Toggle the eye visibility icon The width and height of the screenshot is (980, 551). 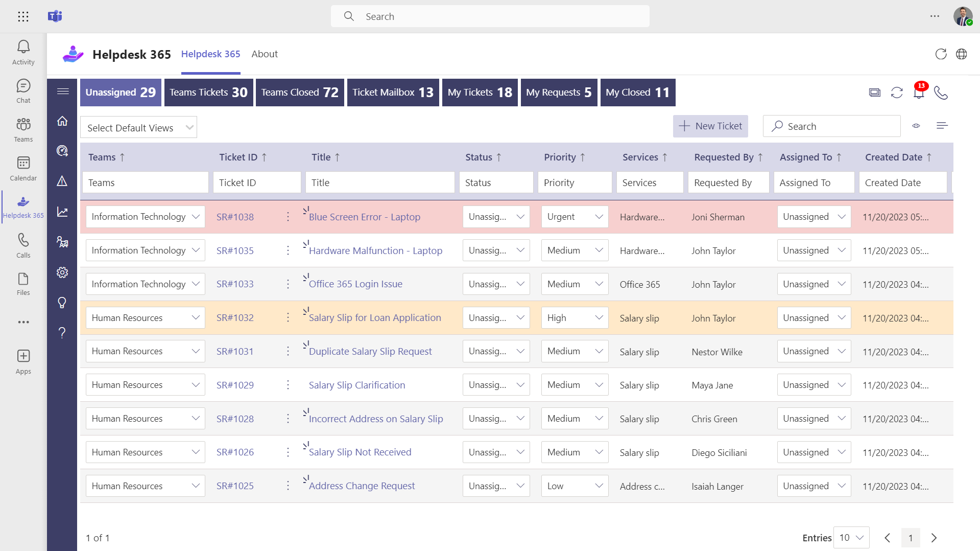click(x=916, y=126)
